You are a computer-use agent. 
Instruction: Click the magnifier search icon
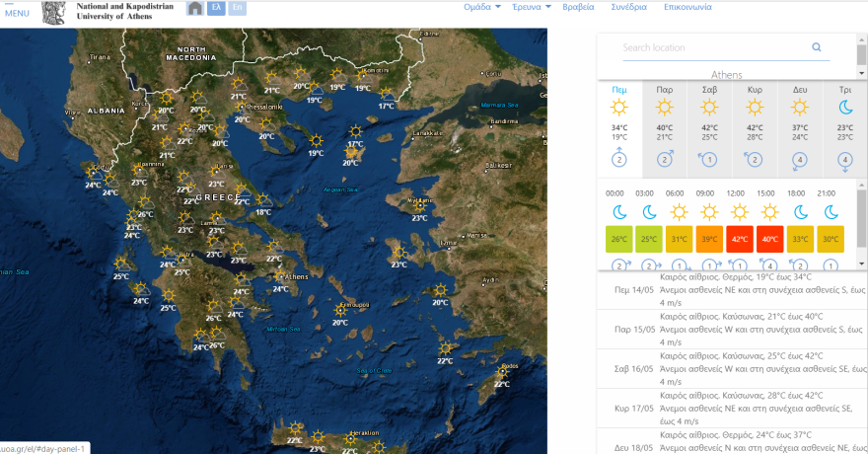817,47
